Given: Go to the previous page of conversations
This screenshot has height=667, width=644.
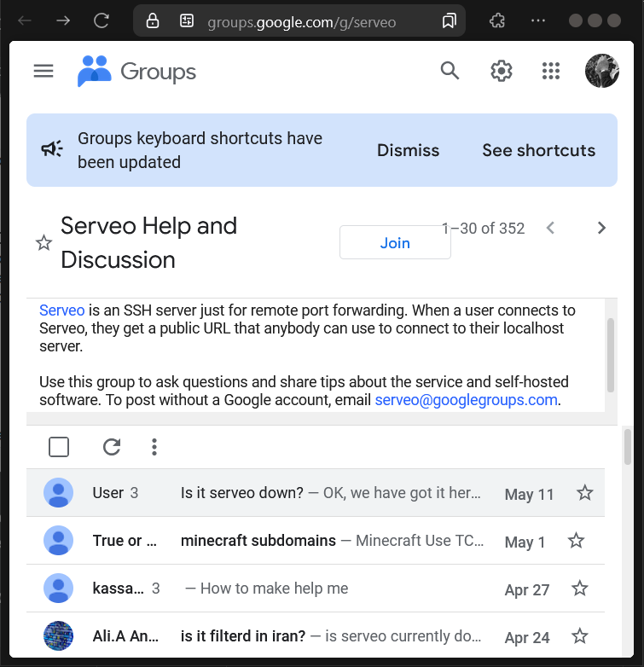Looking at the screenshot, I should point(550,228).
